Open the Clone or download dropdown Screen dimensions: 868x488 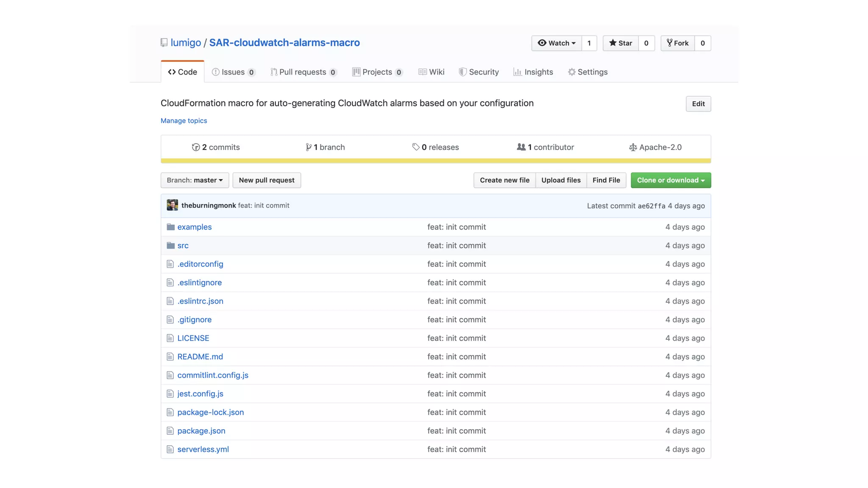[670, 180]
